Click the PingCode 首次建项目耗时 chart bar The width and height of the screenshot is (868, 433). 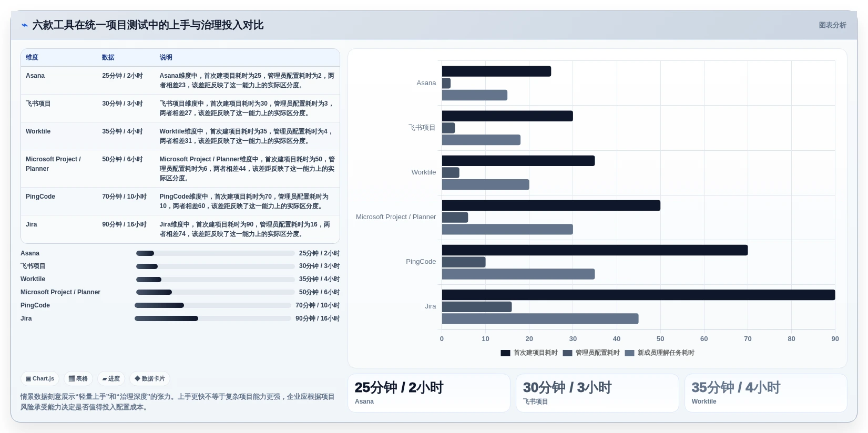click(595, 250)
